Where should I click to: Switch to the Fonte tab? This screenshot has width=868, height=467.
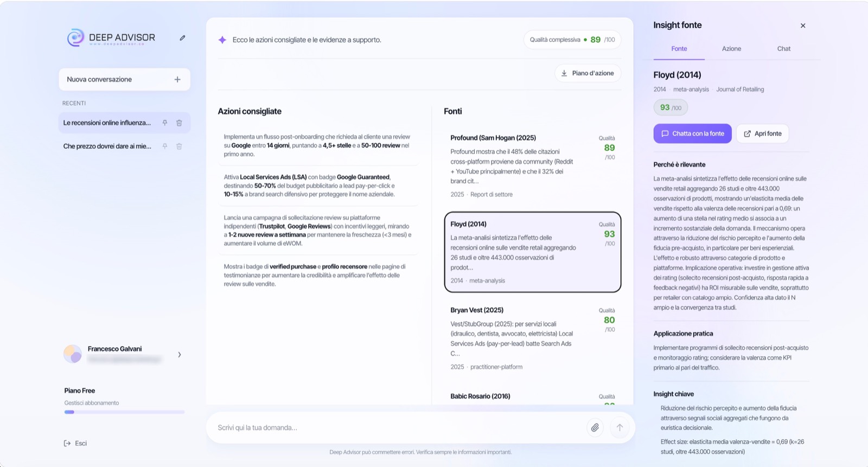(679, 49)
